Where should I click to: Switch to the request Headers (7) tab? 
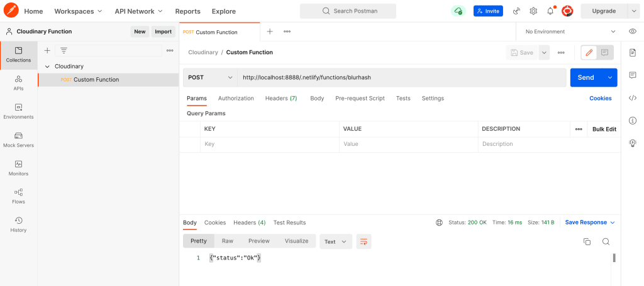coord(281,98)
